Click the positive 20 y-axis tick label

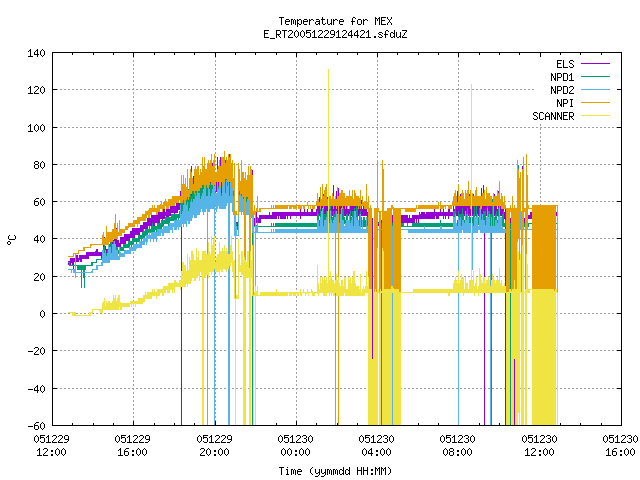[40, 277]
